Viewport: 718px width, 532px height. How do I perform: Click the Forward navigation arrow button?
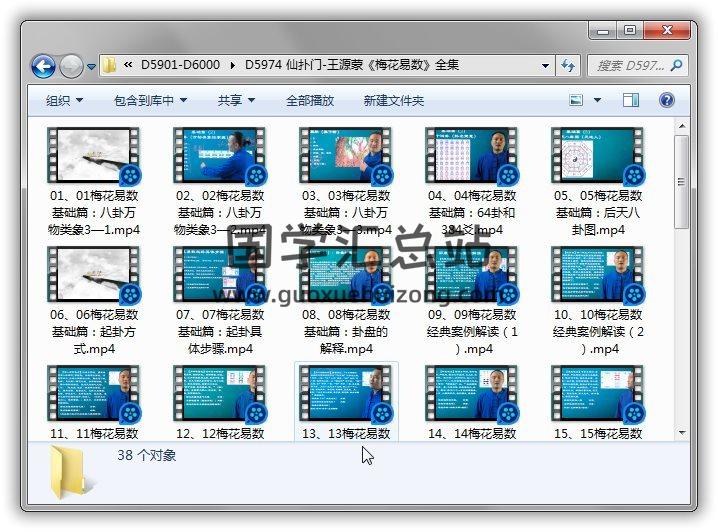click(71, 66)
